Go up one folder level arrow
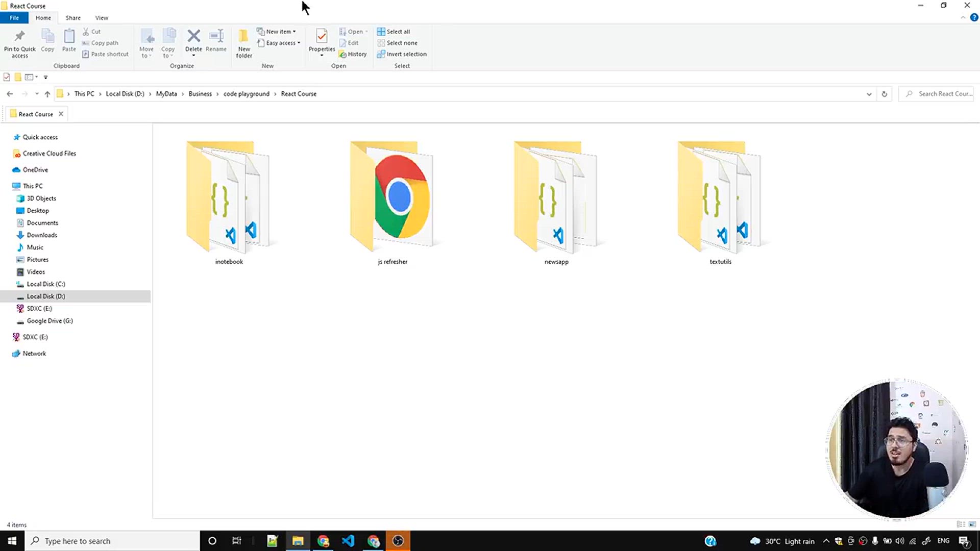Screen dimensions: 980x551 pos(47,94)
